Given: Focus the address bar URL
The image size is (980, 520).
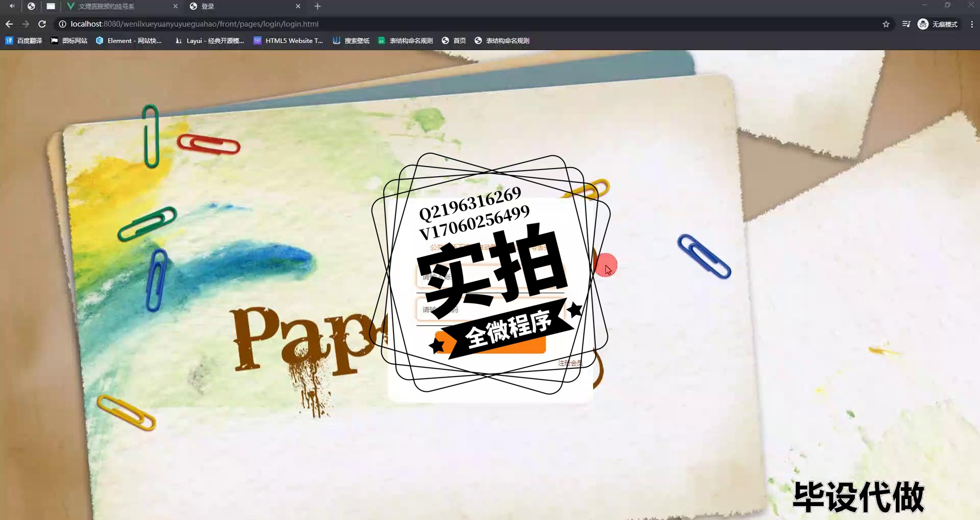Looking at the screenshot, I should pyautogui.click(x=194, y=24).
